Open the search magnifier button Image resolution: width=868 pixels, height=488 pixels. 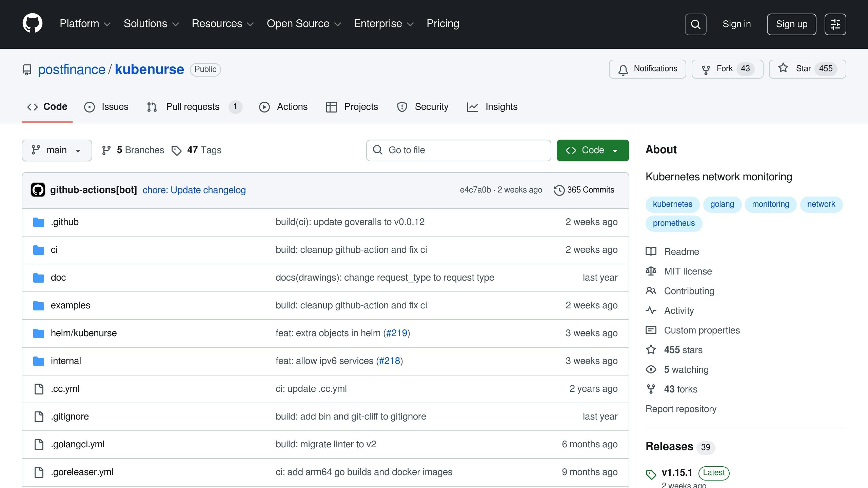(x=695, y=24)
